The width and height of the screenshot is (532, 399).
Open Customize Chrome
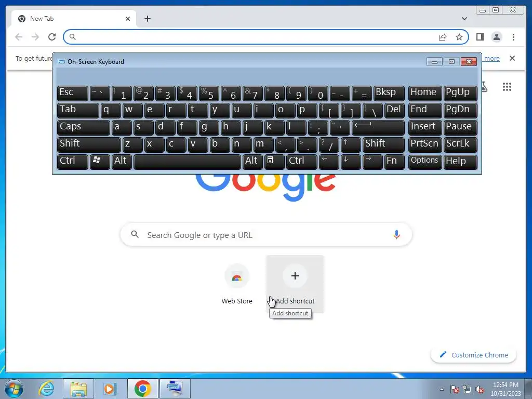pos(473,355)
